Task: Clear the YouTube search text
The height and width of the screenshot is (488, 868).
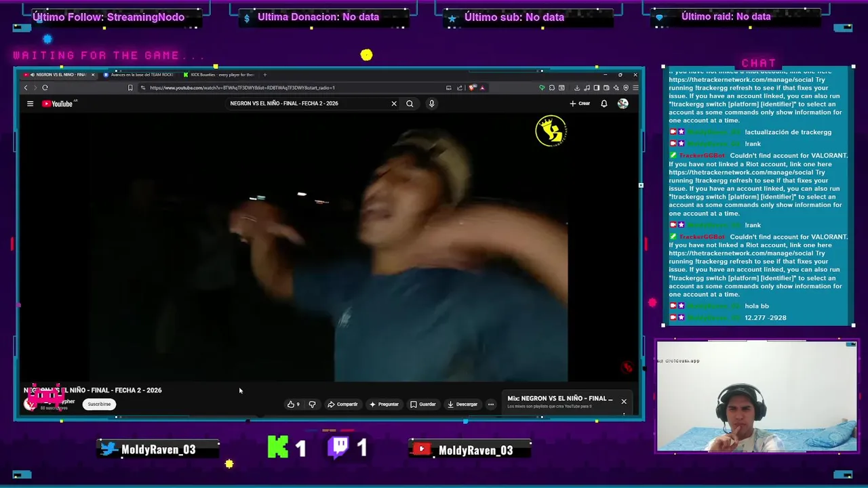Action: [394, 104]
